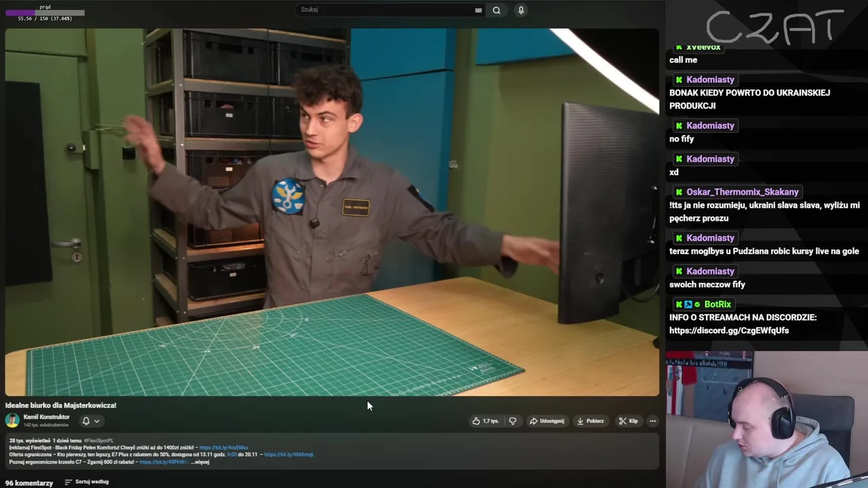Click the streamer webcam thumbnail
Image resolution: width=868 pixels, height=488 pixels.
click(766, 419)
